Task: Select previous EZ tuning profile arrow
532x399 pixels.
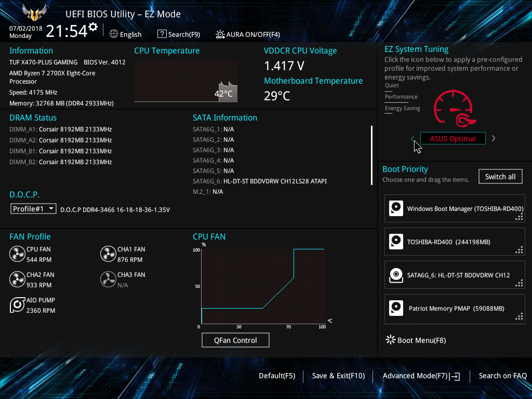Action: [x=413, y=138]
